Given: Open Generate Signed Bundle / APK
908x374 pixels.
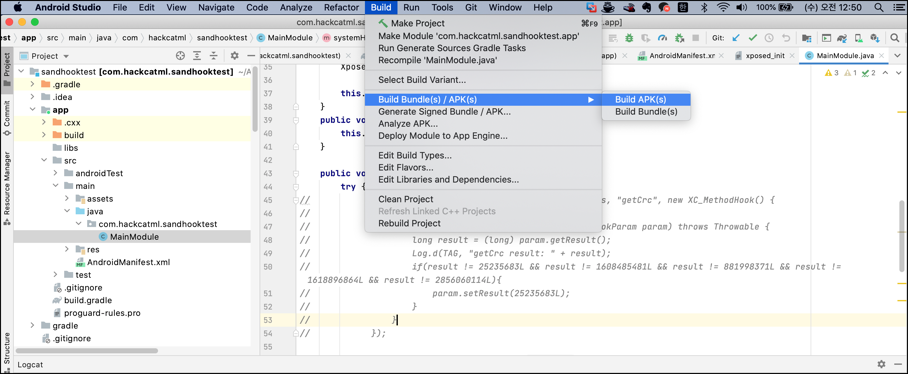Looking at the screenshot, I should (x=484, y=112).
